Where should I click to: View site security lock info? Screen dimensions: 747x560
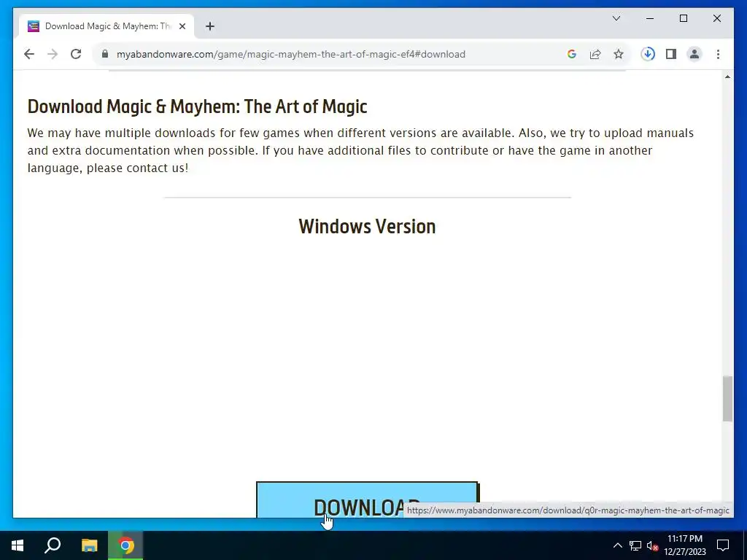point(105,54)
